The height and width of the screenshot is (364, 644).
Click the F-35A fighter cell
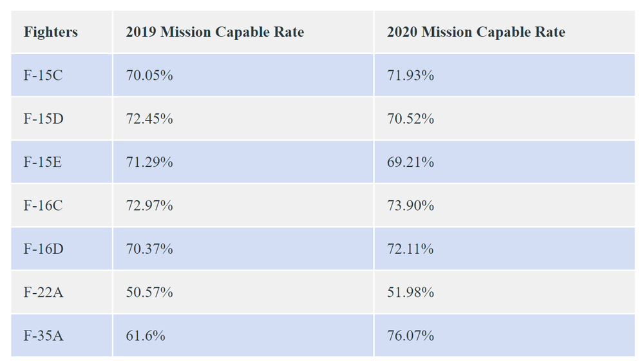[44, 336]
